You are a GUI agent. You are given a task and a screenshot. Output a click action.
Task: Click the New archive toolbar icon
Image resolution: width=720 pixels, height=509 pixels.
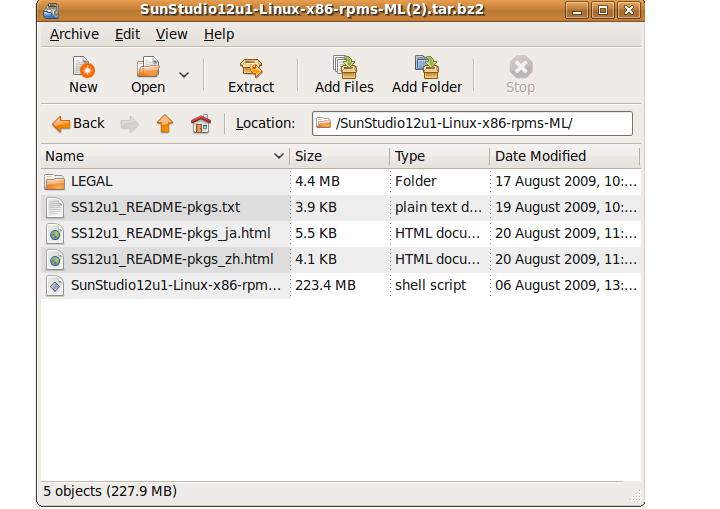[x=83, y=67]
